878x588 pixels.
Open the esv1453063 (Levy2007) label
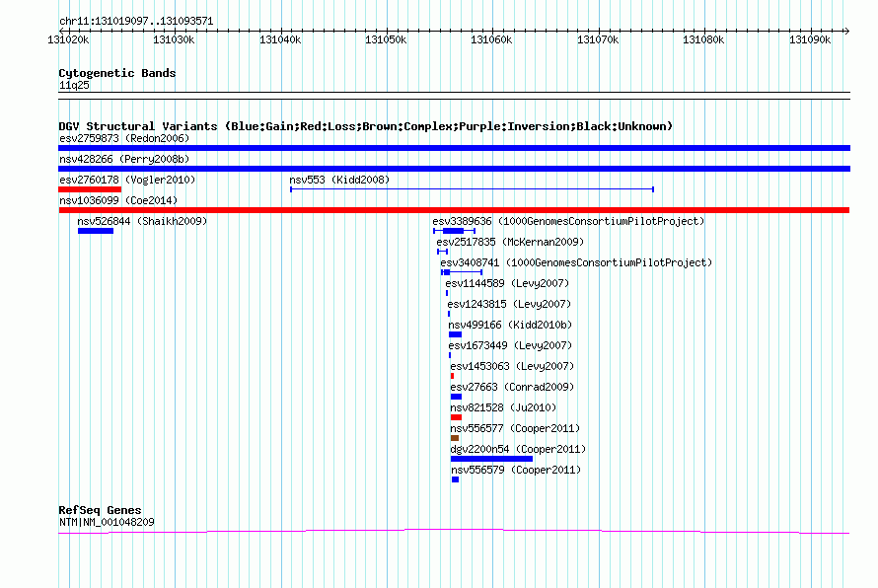pyautogui.click(x=512, y=366)
